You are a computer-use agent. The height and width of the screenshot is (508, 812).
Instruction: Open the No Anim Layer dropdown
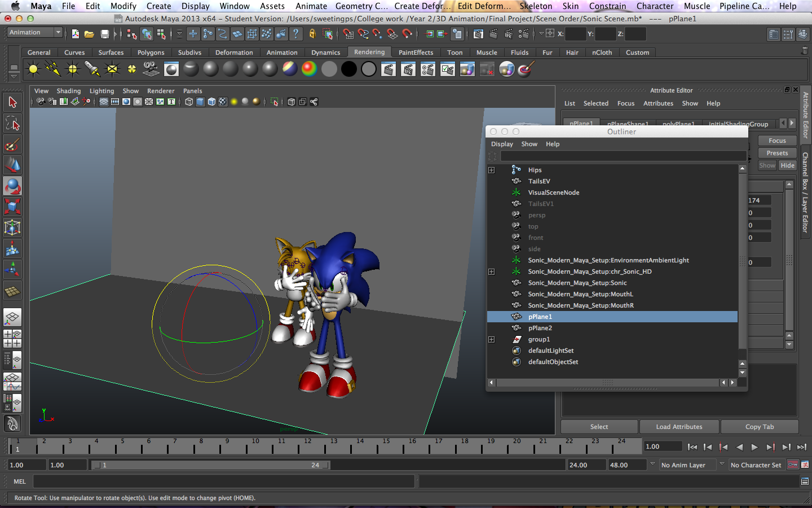[x=689, y=465]
